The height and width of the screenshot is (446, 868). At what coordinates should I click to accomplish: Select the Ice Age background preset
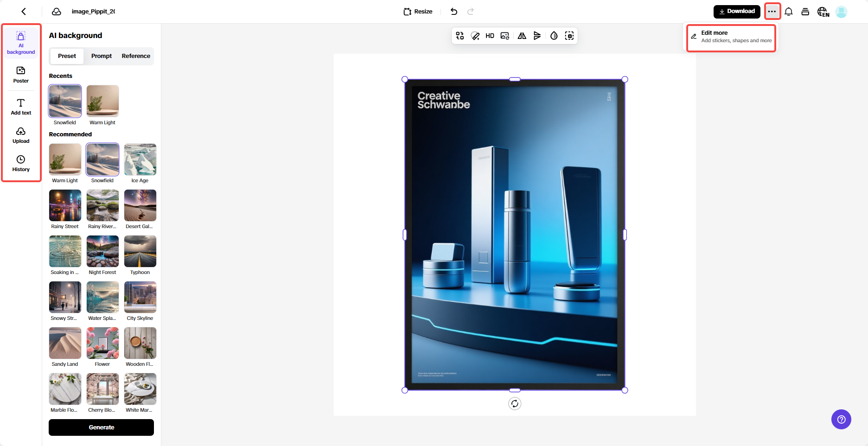coord(140,159)
